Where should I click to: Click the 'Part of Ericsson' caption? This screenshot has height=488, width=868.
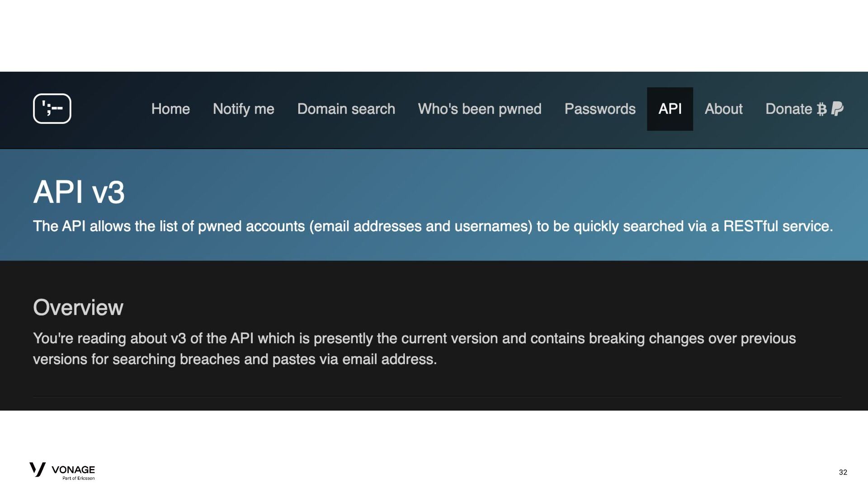coord(79,478)
